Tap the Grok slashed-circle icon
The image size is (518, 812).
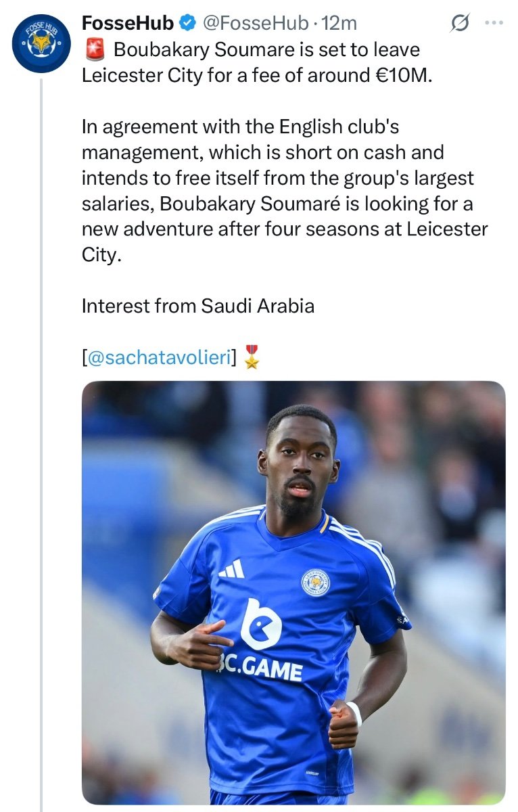(460, 24)
